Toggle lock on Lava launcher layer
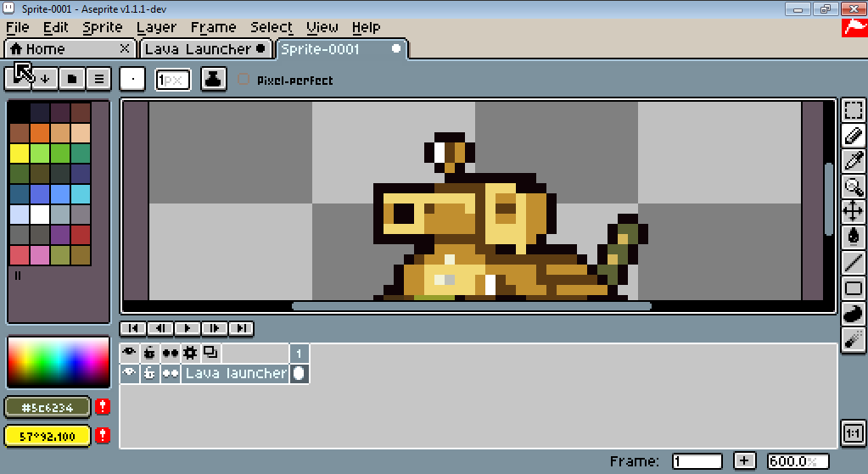 149,373
